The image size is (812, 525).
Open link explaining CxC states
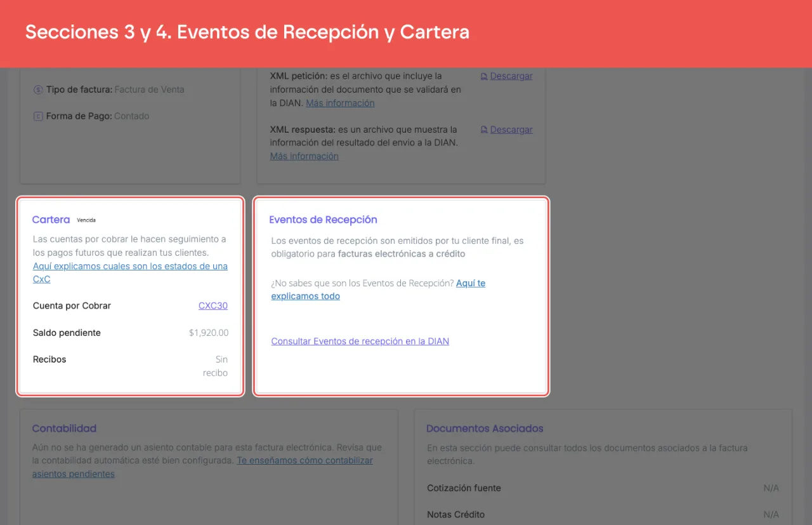130,272
